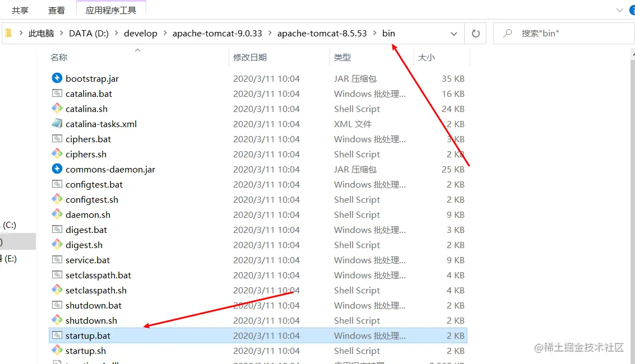
Task: Open the 查看 ribbon tab
Action: click(x=56, y=11)
